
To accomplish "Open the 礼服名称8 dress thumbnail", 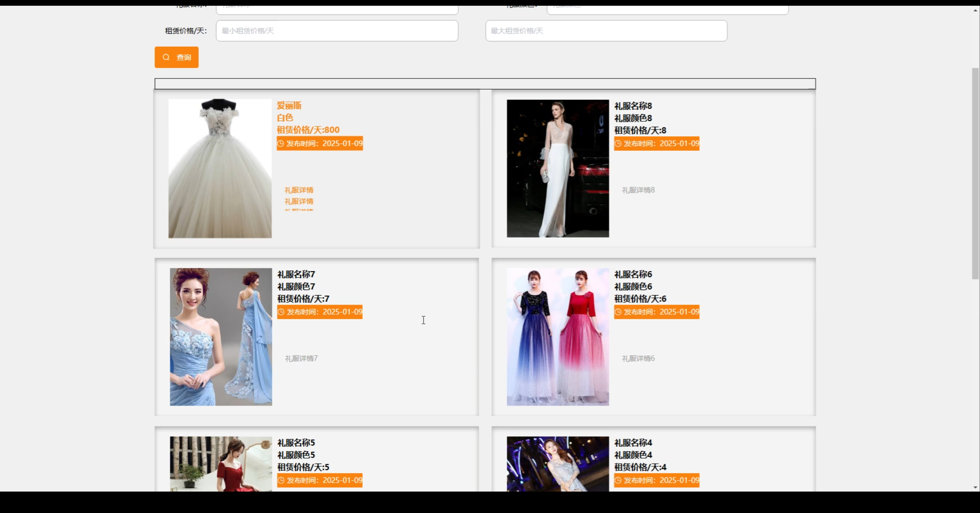I will click(x=558, y=168).
